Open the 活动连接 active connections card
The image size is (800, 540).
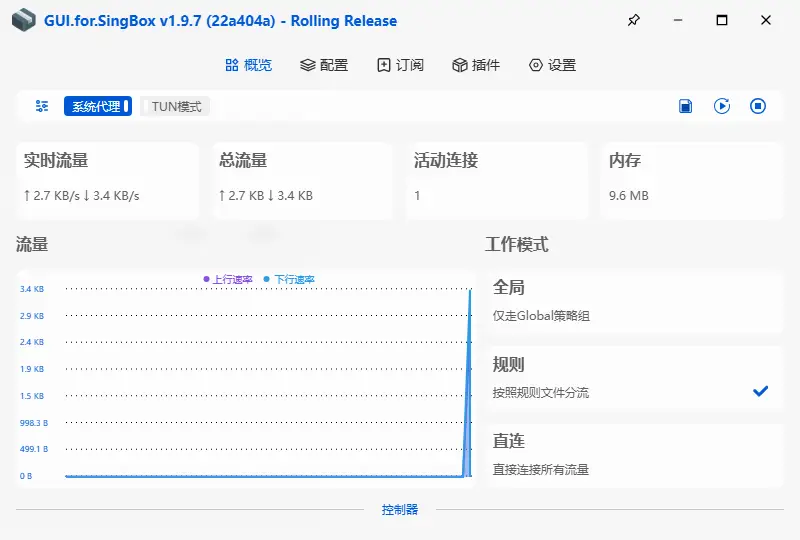[x=497, y=180]
